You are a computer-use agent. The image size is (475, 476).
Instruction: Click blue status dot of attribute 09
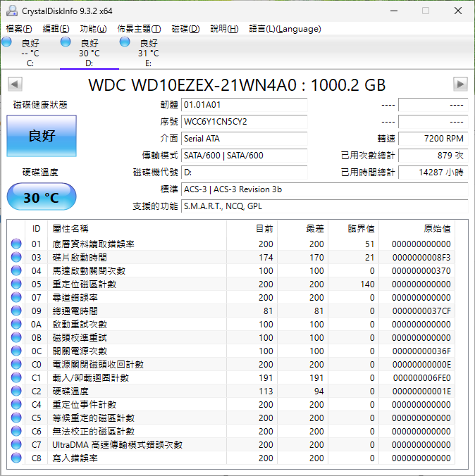pyautogui.click(x=16, y=311)
